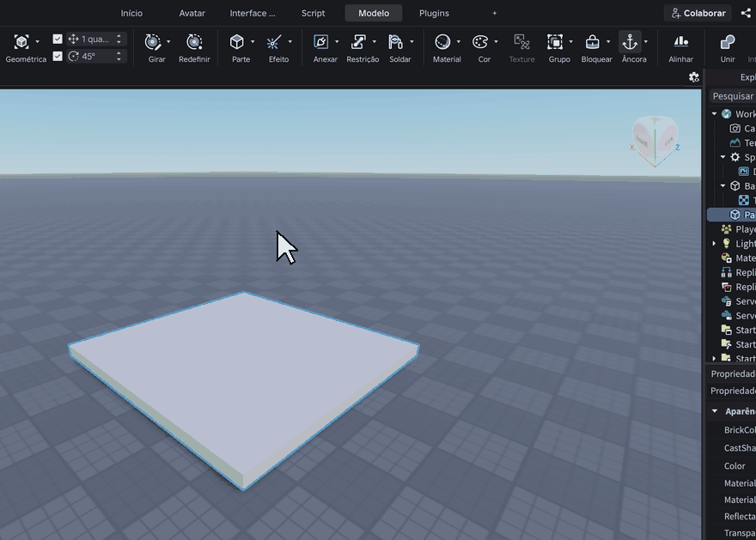Click the 45° rotation increment stepper
Screen dimensions: 756x540
[x=119, y=57]
